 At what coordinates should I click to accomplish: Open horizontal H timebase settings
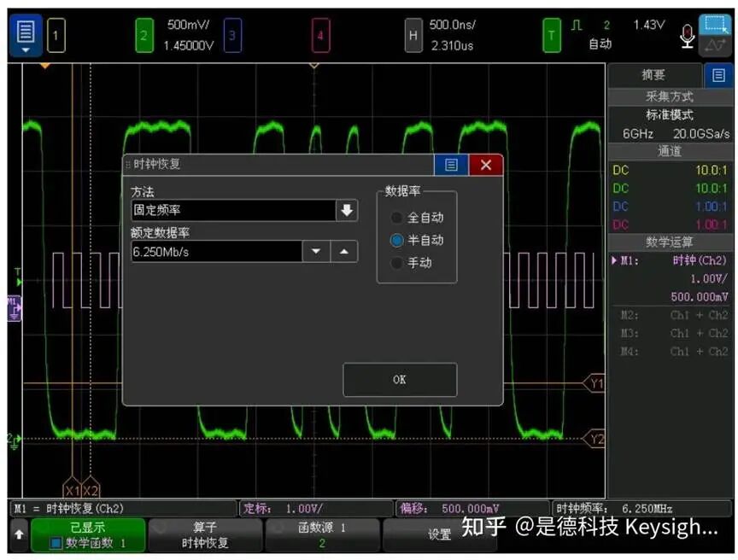click(x=413, y=35)
